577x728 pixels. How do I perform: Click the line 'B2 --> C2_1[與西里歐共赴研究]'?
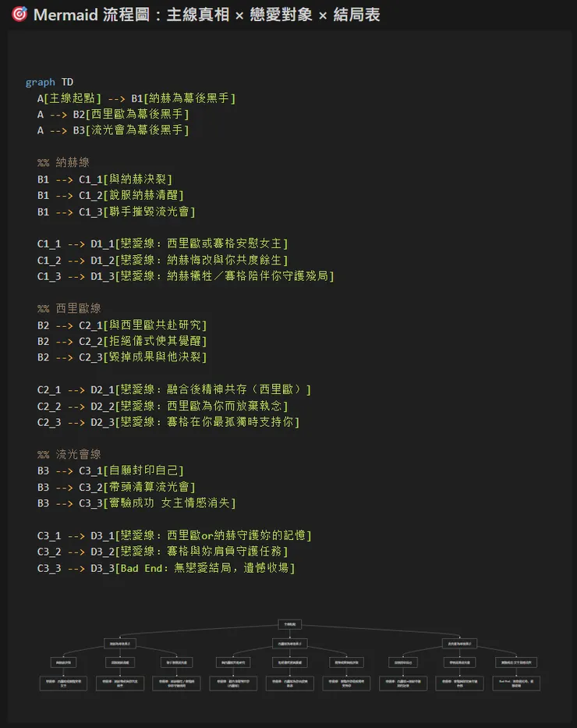pos(122,325)
